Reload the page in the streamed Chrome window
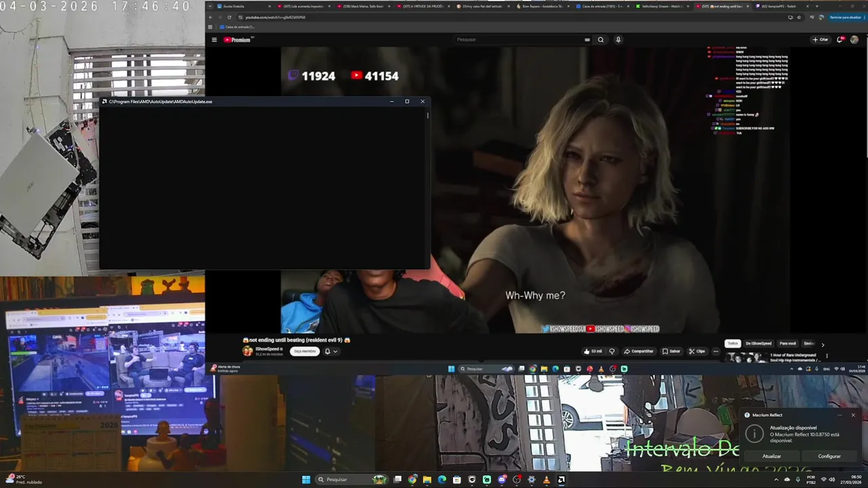Viewport: 868px width, 488px height. click(x=229, y=17)
